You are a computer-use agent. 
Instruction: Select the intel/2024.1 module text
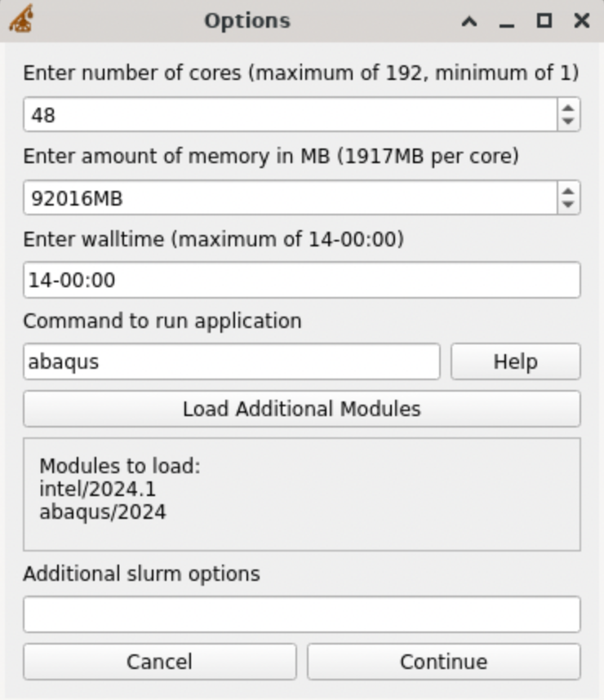[x=97, y=489]
